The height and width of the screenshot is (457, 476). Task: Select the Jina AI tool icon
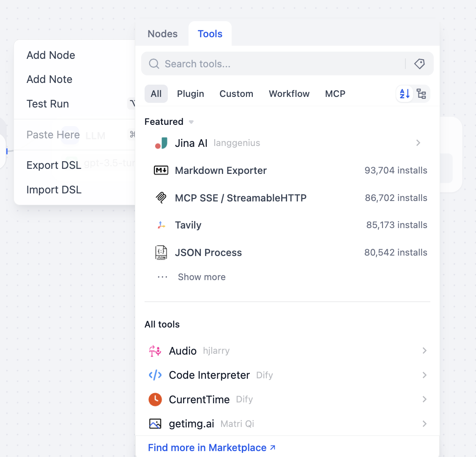click(x=161, y=143)
